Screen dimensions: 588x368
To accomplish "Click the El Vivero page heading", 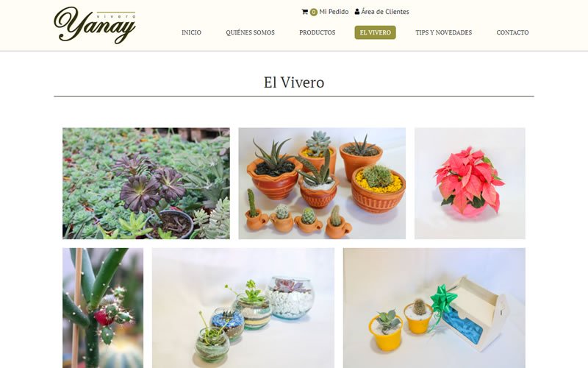I will click(293, 82).
